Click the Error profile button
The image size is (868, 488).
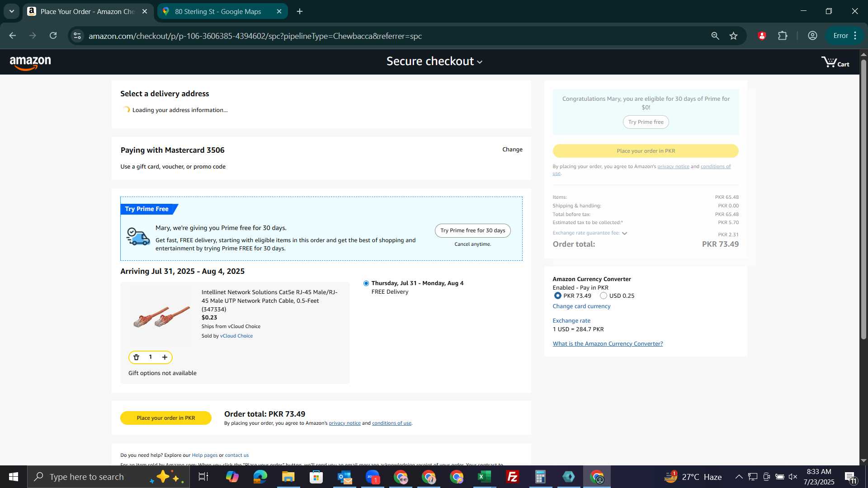[x=845, y=36]
